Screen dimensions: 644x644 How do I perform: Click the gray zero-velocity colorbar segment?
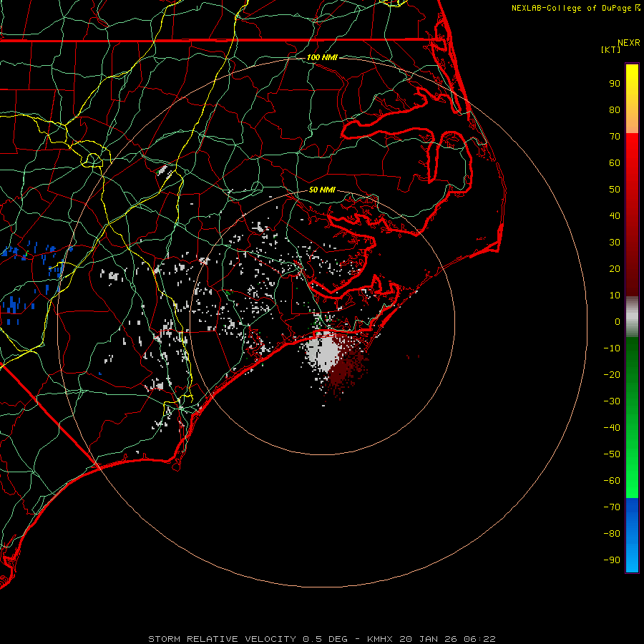[x=632, y=317]
